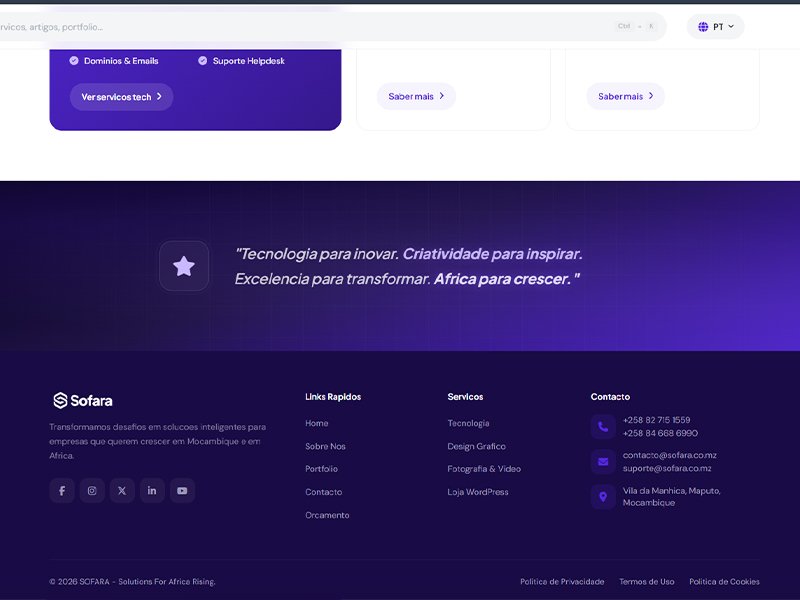This screenshot has height=600, width=800.
Task: Click email contacto@sofara.co.mz
Action: 669,455
